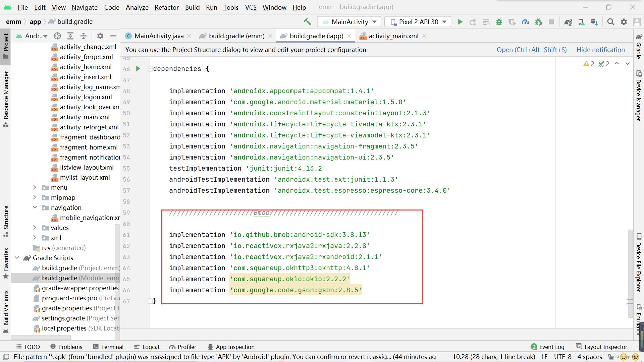
Task: Hide the project panel with minus icon
Action: point(113,36)
